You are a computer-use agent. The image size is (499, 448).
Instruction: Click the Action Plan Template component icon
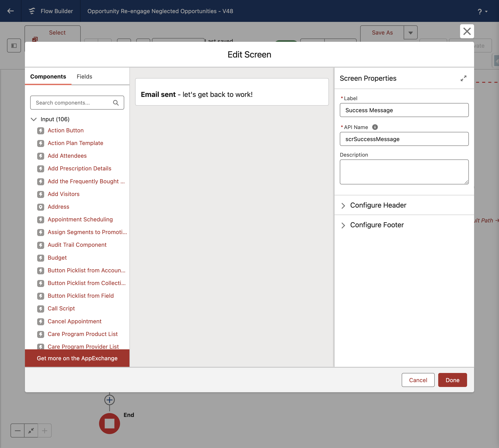[x=41, y=143]
